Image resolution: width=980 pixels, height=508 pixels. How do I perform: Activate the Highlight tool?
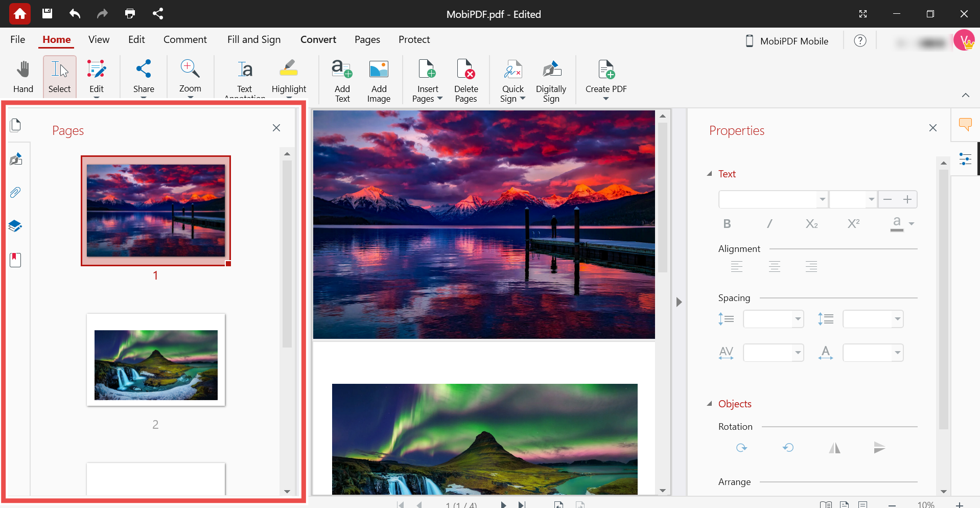click(289, 76)
